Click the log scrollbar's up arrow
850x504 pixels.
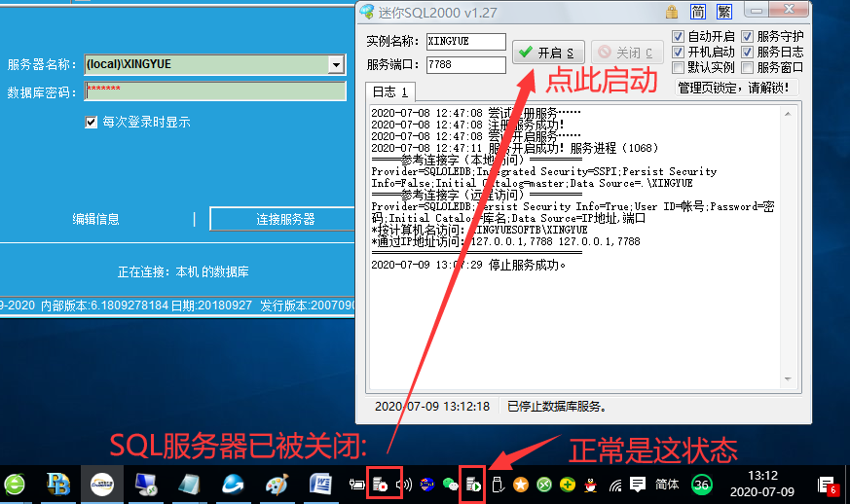point(788,114)
